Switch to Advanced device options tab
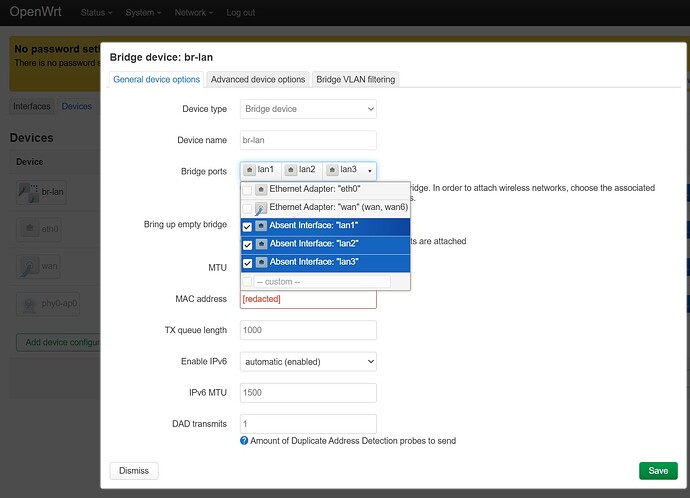The width and height of the screenshot is (690, 498). click(x=258, y=79)
